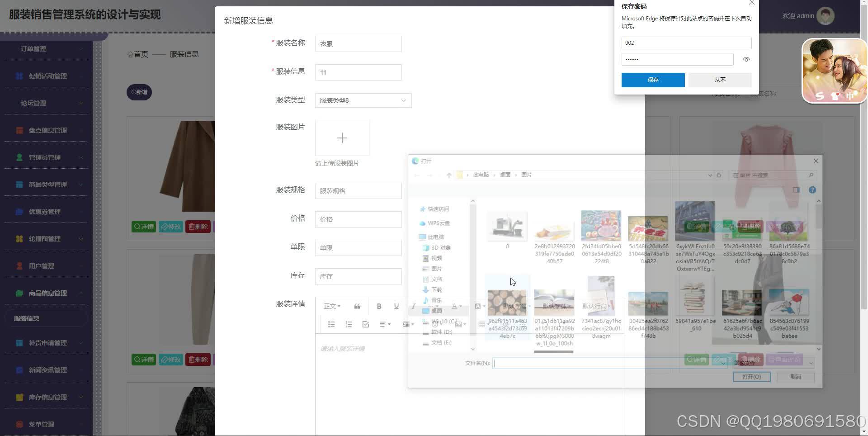Insert a table using the table icon

click(483, 324)
